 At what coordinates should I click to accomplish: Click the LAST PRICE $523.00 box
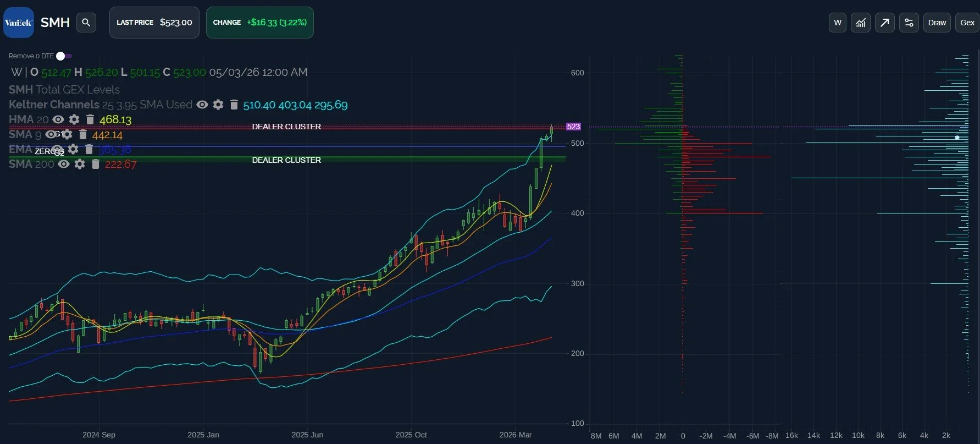(154, 23)
